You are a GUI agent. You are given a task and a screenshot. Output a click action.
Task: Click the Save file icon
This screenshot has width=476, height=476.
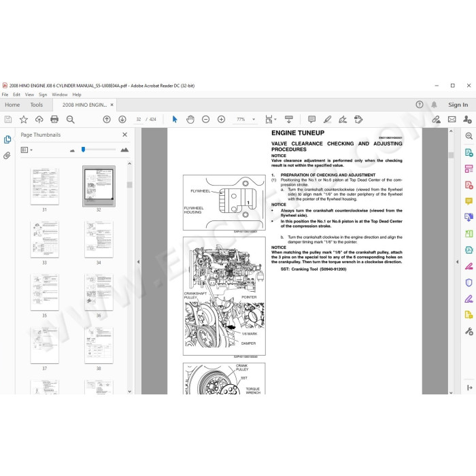[8, 119]
